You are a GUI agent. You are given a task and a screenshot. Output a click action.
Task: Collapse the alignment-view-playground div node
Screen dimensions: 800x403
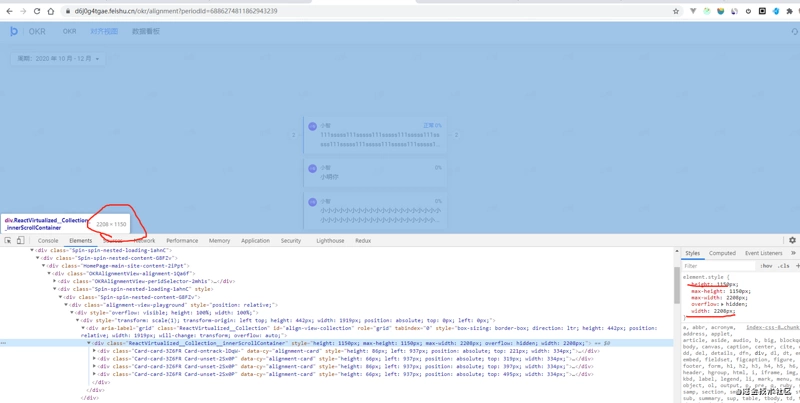pyautogui.click(x=66, y=305)
